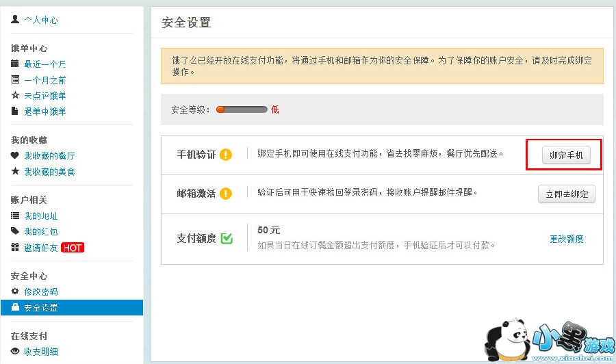Click the red HOT badge
Screen dimensions: 616x364
pos(73,248)
